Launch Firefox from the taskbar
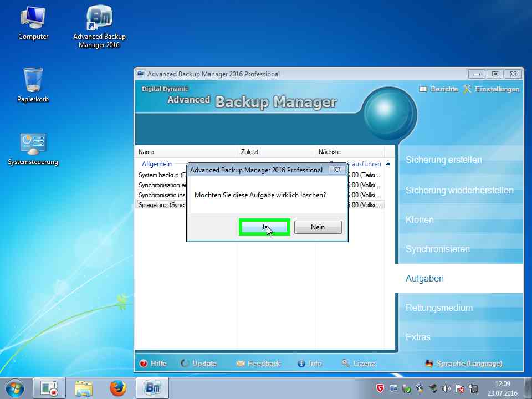Viewport: 532px width, 399px height. [x=118, y=388]
